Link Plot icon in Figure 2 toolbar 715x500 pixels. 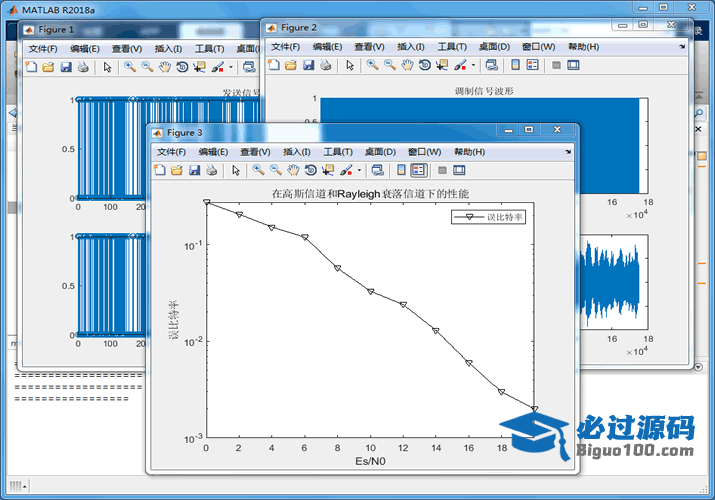click(x=492, y=65)
